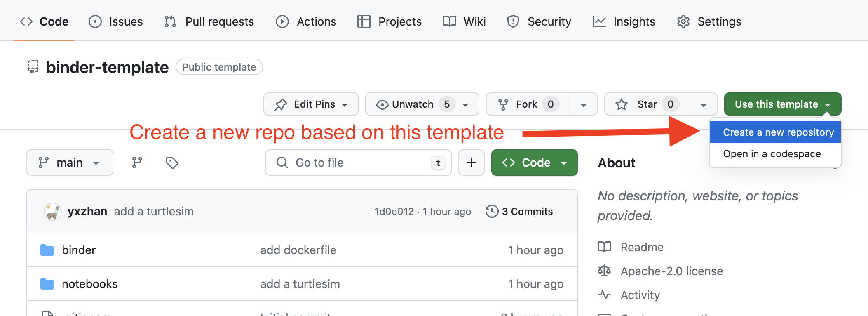Click the license scale icon

604,271
